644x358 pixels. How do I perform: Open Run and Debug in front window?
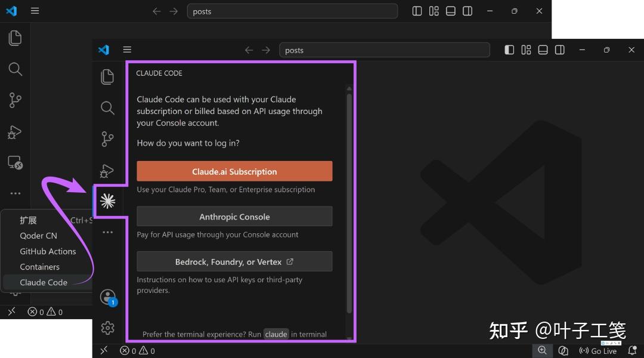107,171
